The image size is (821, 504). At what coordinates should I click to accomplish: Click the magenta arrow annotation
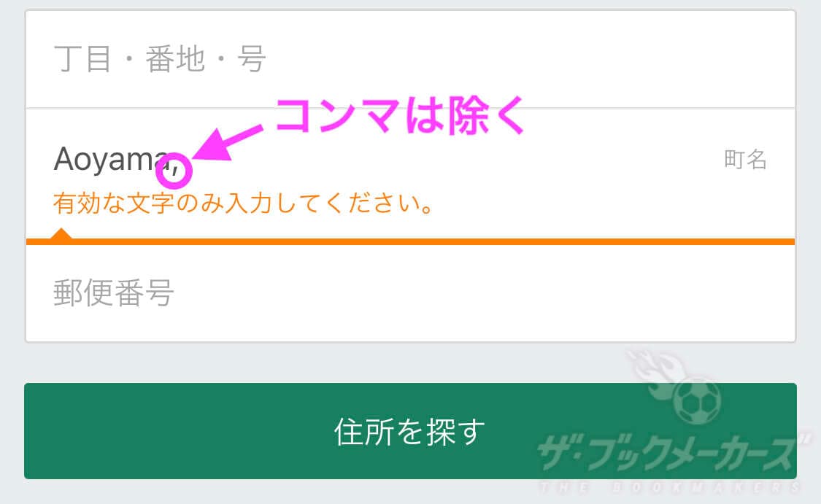tap(227, 143)
